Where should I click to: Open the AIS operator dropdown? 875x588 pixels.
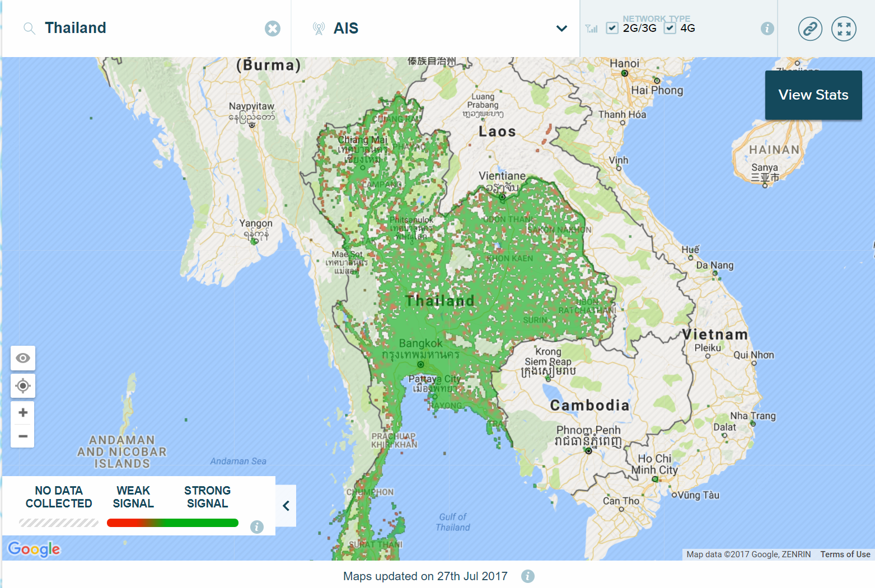(436, 29)
